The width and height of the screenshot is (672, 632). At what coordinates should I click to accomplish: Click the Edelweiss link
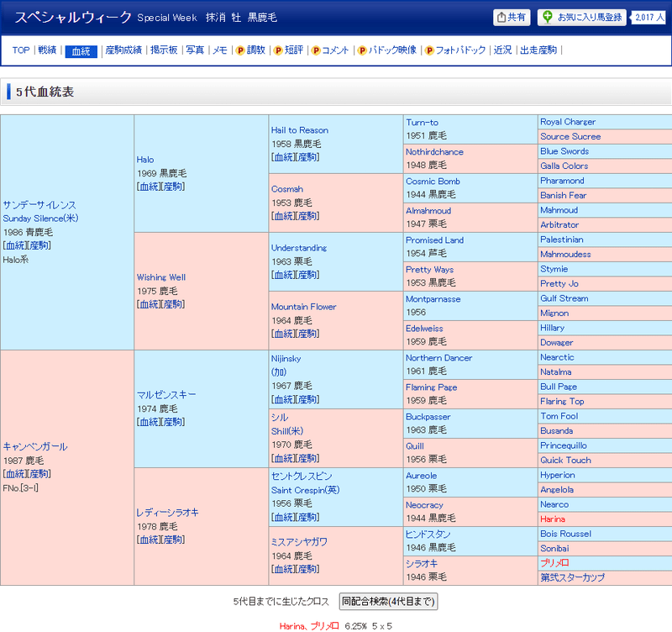424,329
